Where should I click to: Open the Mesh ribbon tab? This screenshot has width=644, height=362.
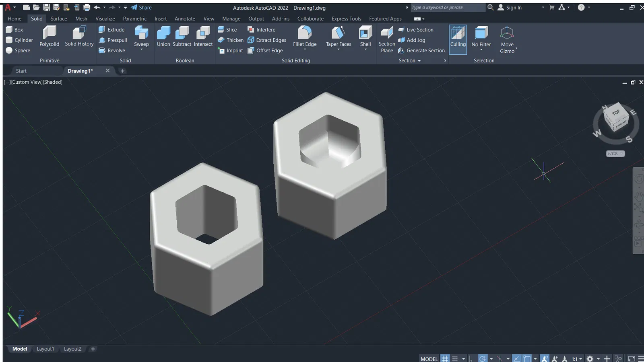click(x=81, y=19)
